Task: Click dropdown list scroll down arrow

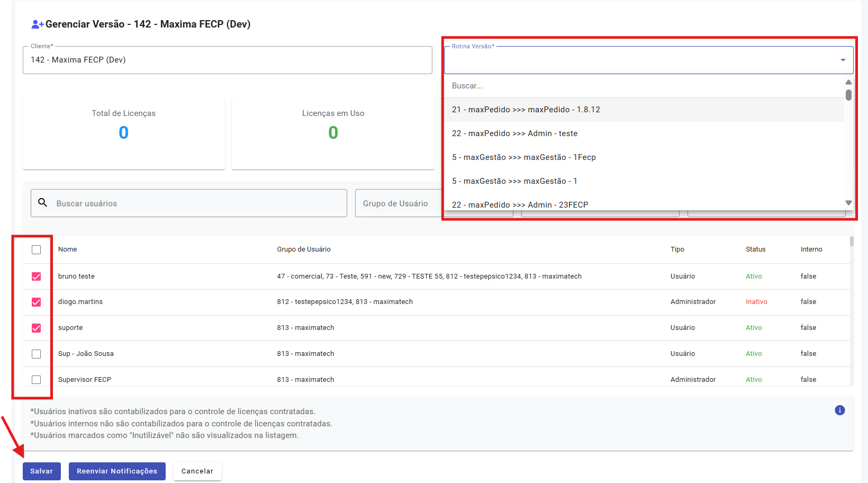Action: (x=848, y=203)
